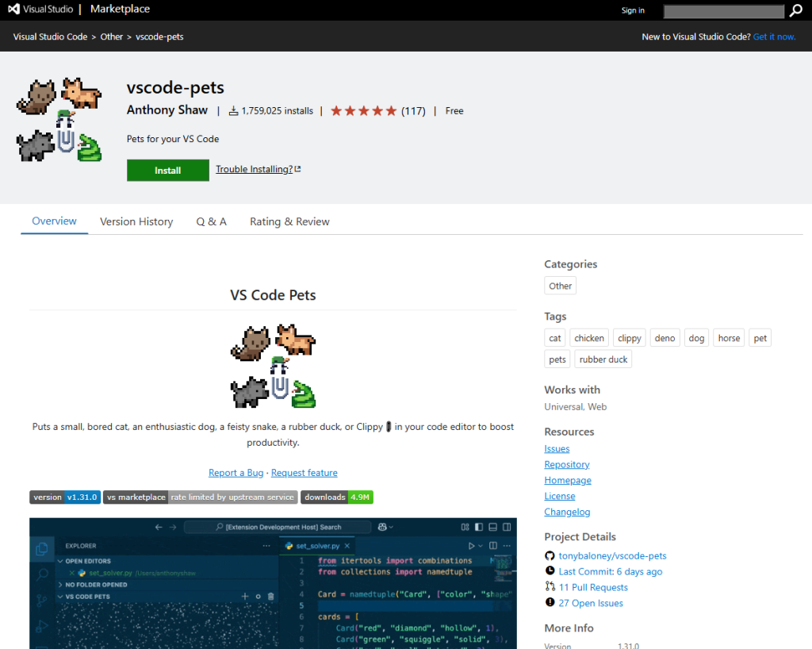Open the Request feature link
The width and height of the screenshot is (812, 649).
coord(304,473)
